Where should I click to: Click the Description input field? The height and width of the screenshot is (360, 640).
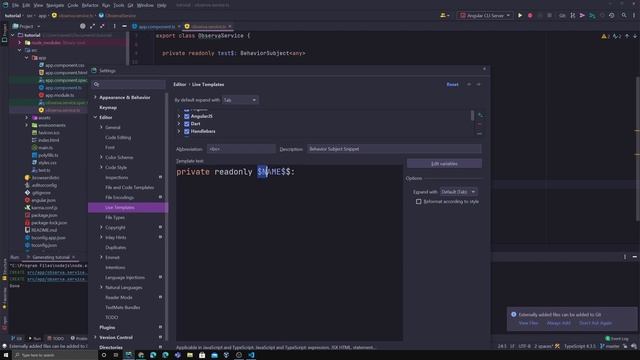(x=394, y=149)
